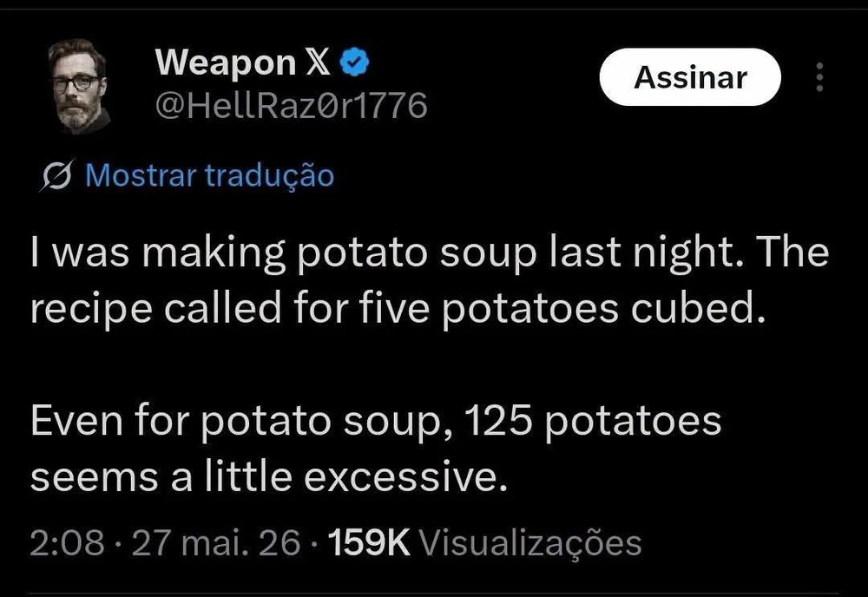Click the paragraph mentioning 125 potatoes
Screen dimensions: 868x597
click(376, 449)
